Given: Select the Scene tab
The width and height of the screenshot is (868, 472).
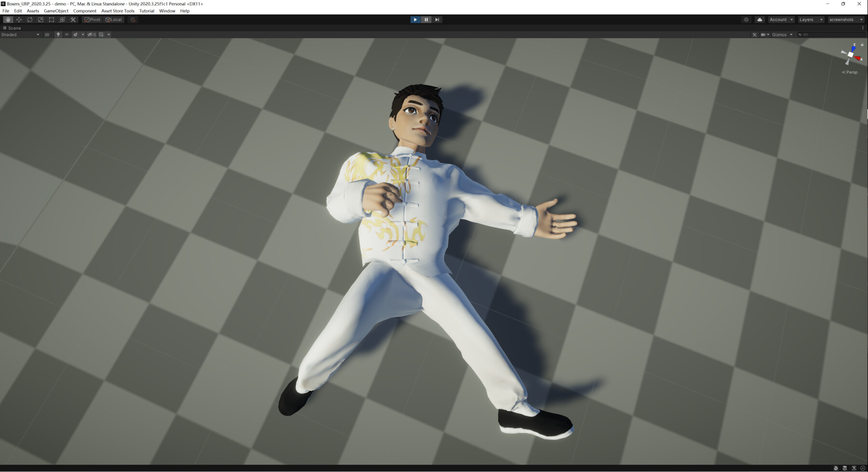Looking at the screenshot, I should [x=12, y=28].
